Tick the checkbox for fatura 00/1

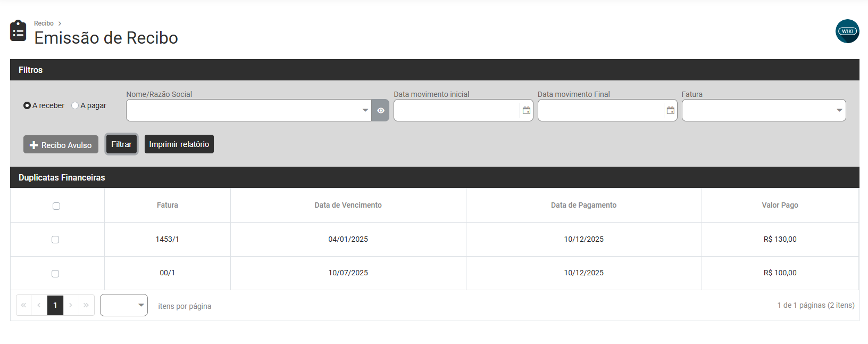pyautogui.click(x=55, y=274)
